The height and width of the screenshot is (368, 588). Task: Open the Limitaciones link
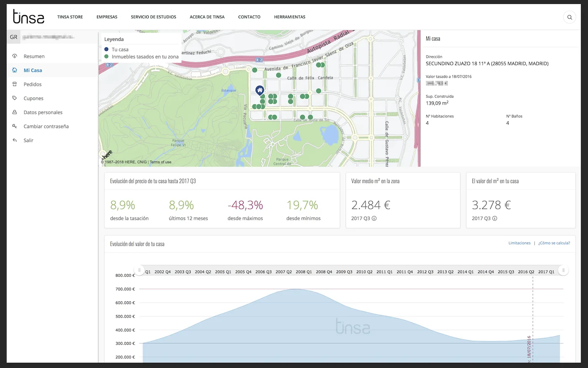(x=520, y=243)
